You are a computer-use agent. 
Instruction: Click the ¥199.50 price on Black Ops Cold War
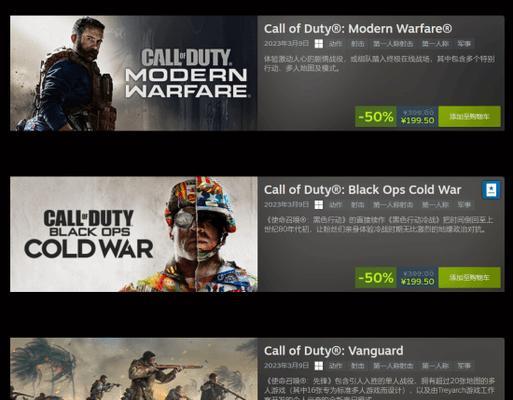click(417, 281)
